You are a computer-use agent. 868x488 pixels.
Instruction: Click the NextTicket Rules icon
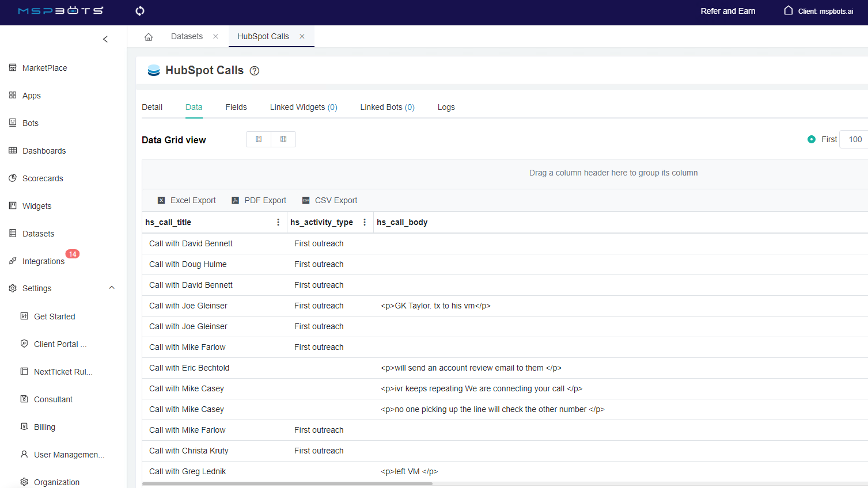pyautogui.click(x=24, y=371)
